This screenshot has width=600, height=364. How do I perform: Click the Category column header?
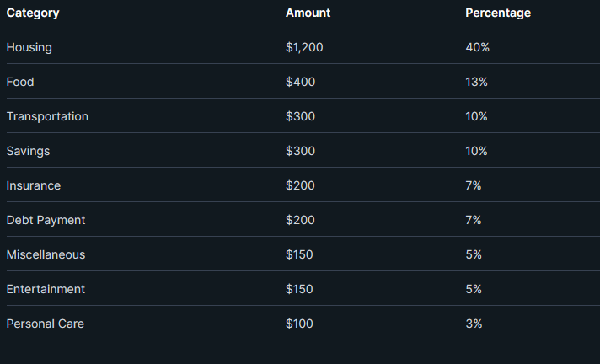pyautogui.click(x=33, y=13)
